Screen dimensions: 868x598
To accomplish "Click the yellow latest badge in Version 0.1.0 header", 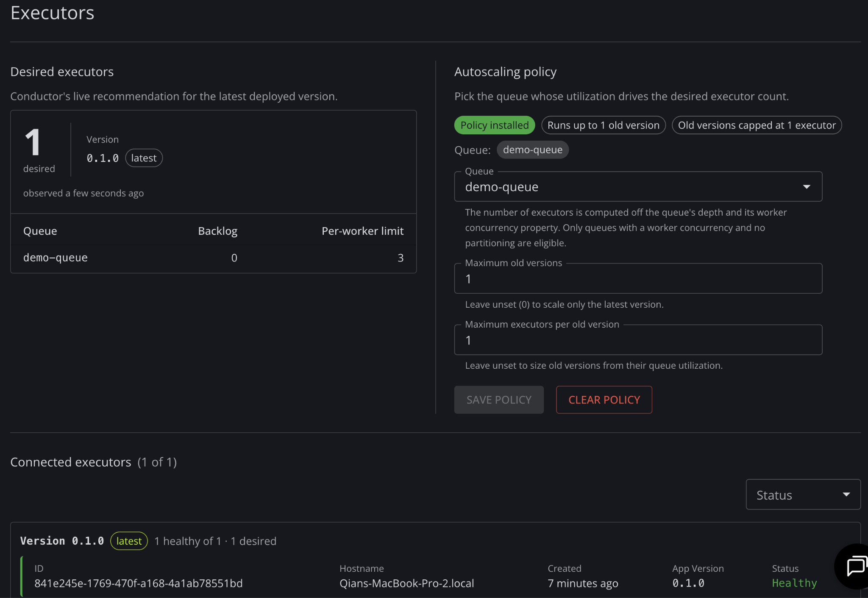I will point(129,541).
